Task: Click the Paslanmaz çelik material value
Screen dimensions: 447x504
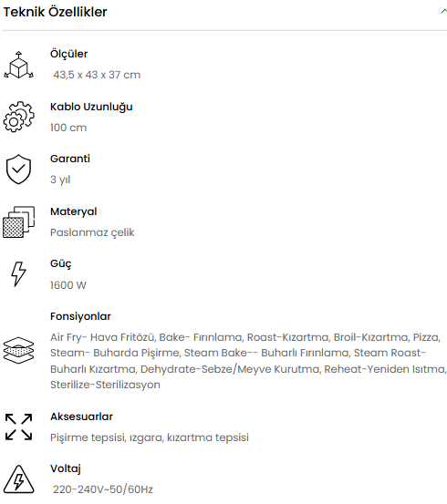Action: point(92,232)
